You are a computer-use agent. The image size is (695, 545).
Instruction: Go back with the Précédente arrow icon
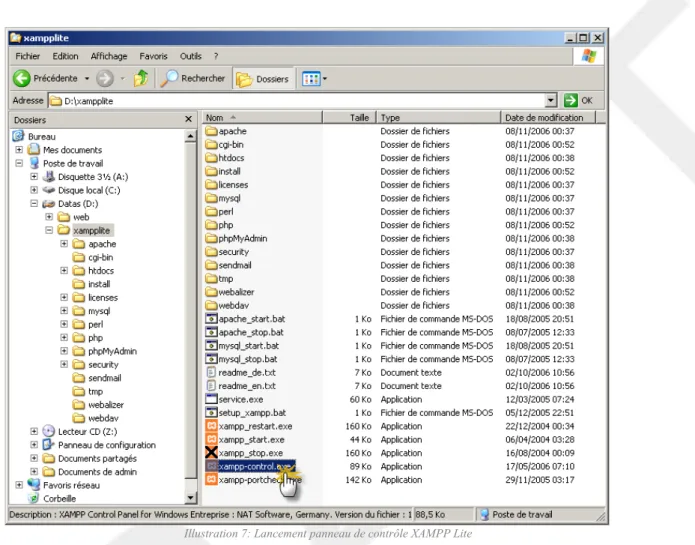point(22,78)
